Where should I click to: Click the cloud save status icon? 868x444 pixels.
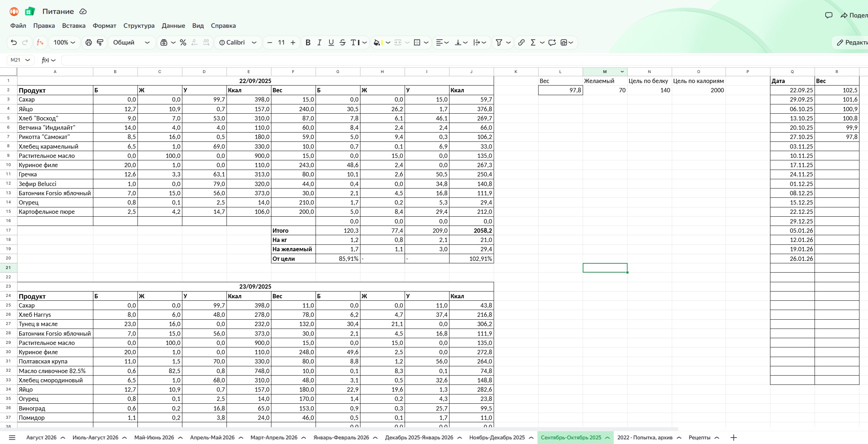click(x=83, y=11)
